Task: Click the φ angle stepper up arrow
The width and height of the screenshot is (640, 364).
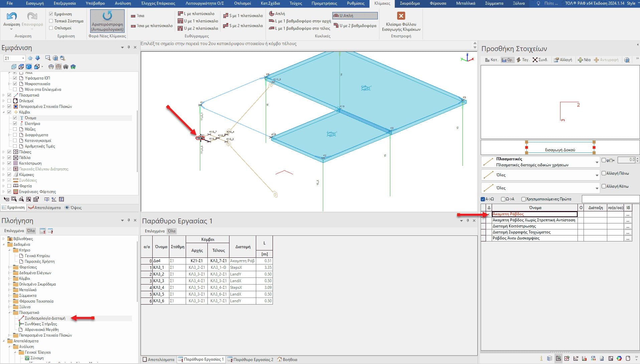Action: coord(637,159)
